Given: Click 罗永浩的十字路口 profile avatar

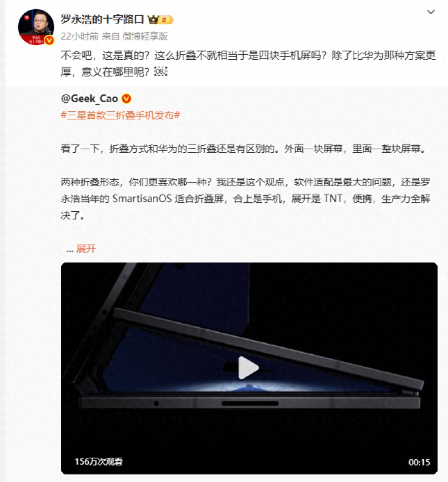Looking at the screenshot, I should pyautogui.click(x=36, y=27).
